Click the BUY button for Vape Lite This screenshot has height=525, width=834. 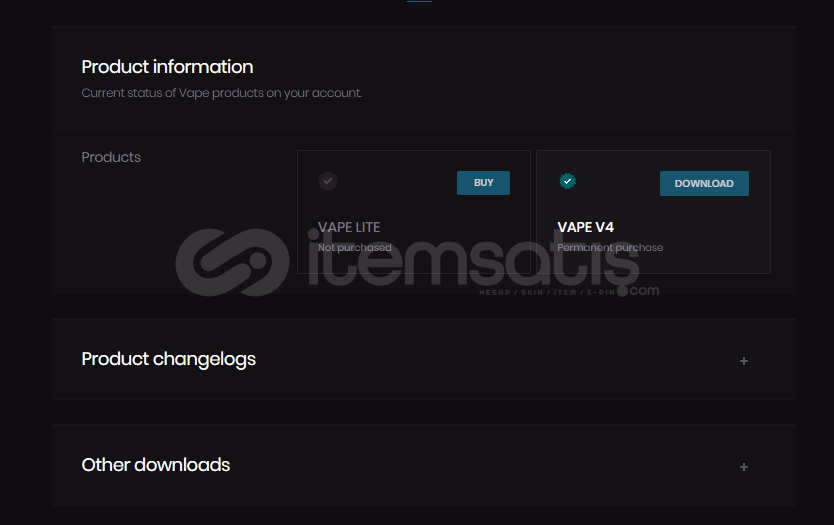pos(483,182)
